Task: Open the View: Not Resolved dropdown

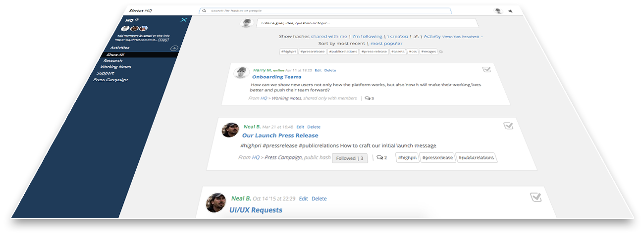Action: pyautogui.click(x=462, y=37)
